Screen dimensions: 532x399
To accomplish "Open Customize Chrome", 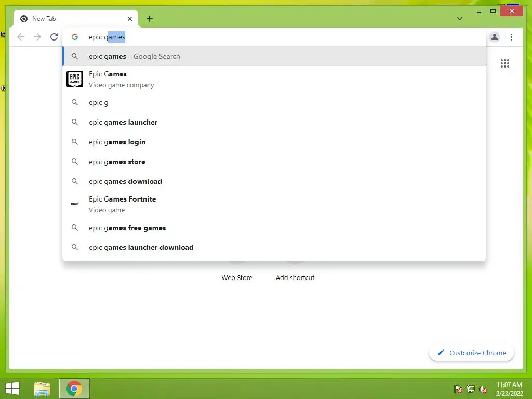I will [471, 353].
